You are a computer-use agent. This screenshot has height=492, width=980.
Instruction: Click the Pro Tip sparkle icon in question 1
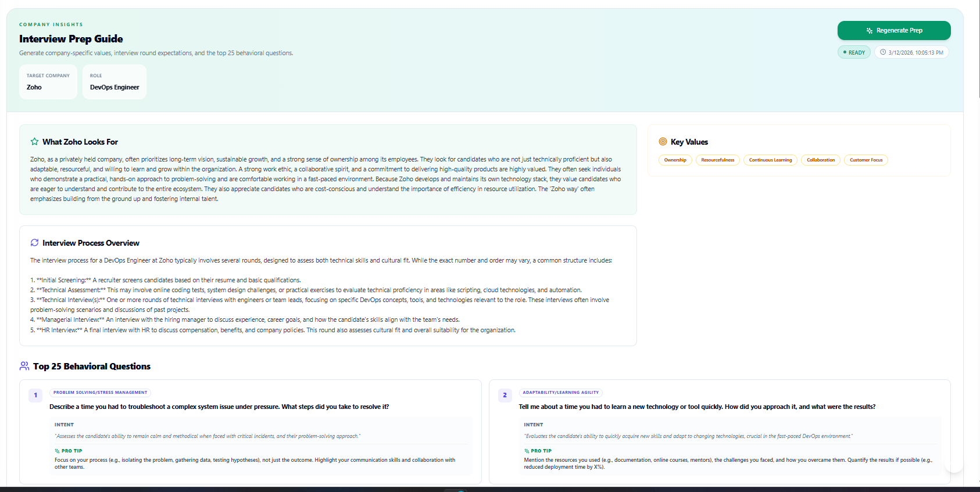tap(58, 451)
